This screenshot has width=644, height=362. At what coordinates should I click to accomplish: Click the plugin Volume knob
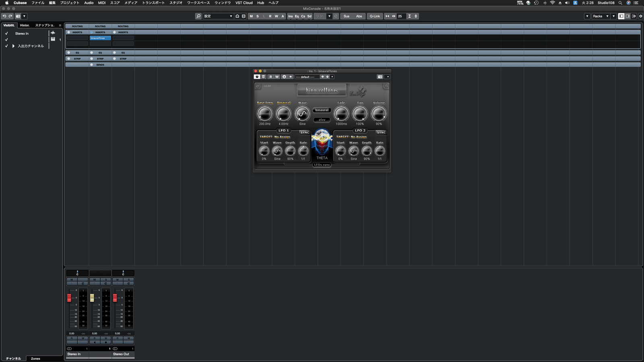pyautogui.click(x=379, y=114)
